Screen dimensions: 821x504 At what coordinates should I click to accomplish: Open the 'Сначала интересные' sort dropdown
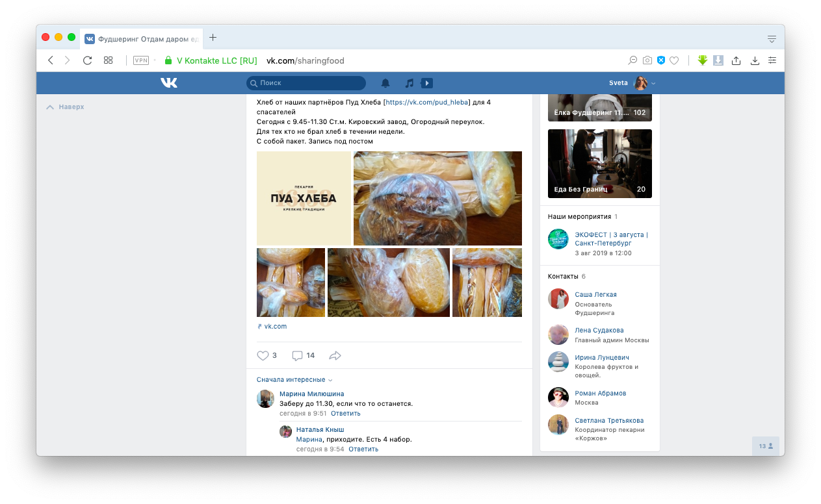(294, 379)
